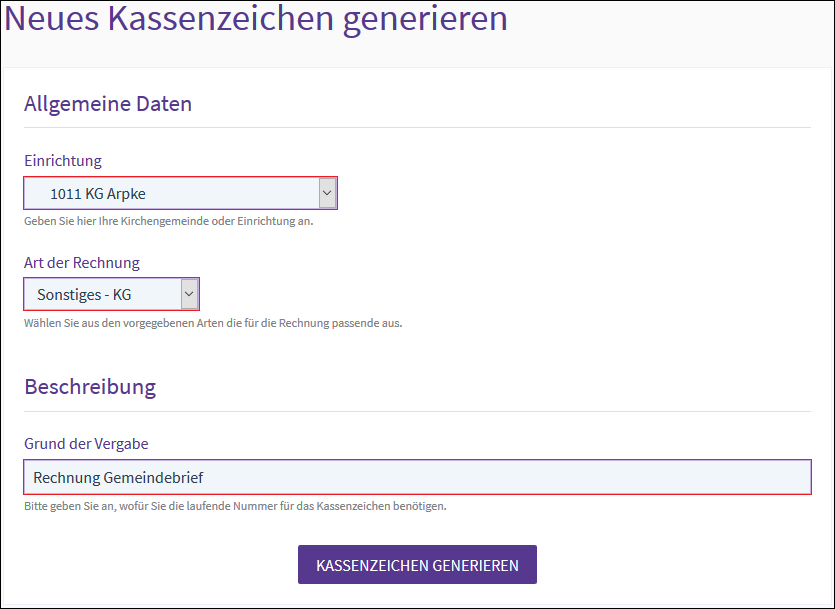Click the hint text below Art der Rechnung
Image resolution: width=835 pixels, height=609 pixels.
pyautogui.click(x=212, y=323)
